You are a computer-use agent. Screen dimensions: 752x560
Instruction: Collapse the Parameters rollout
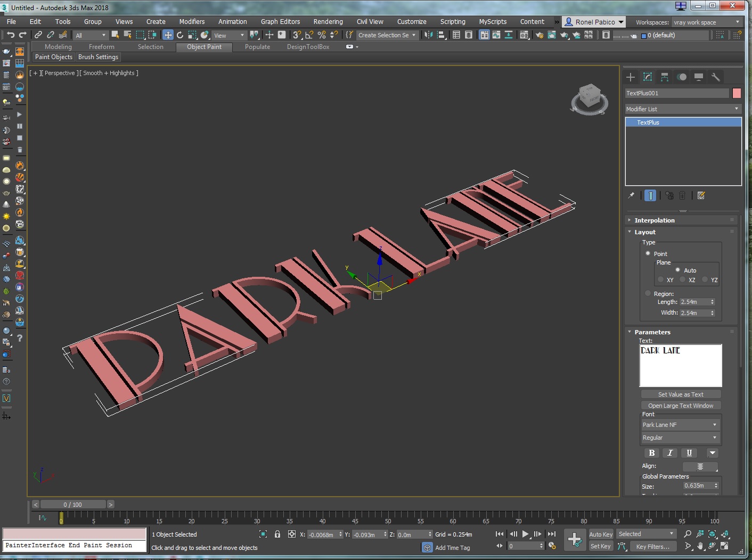point(652,332)
